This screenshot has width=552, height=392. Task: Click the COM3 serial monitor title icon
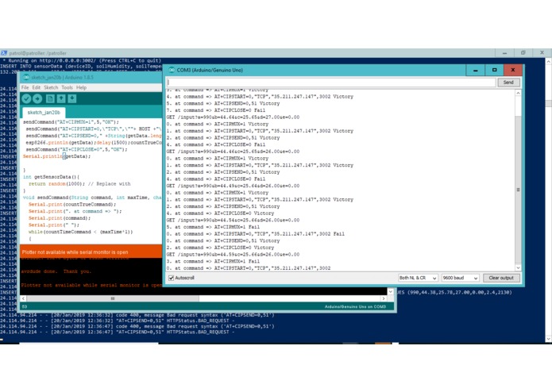pos(172,70)
